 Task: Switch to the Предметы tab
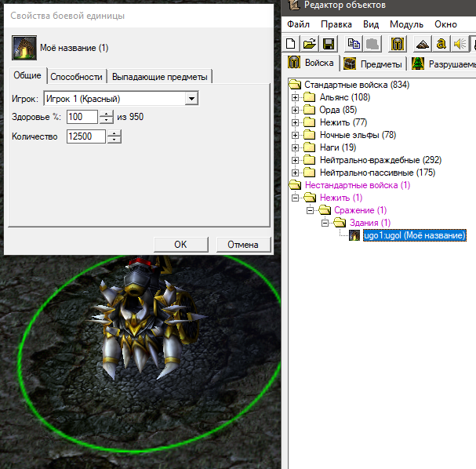[x=372, y=64]
